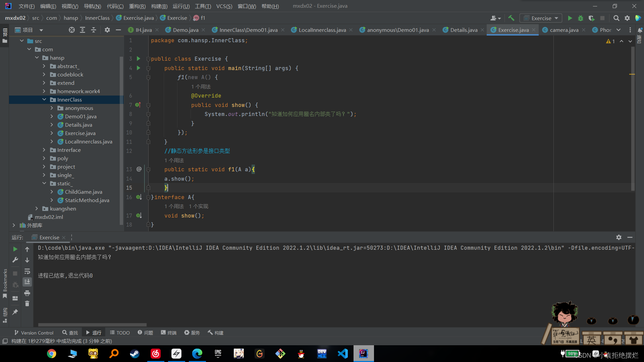This screenshot has height=362, width=644.
Task: Select mxdx02.iml file in tree
Action: (49, 217)
